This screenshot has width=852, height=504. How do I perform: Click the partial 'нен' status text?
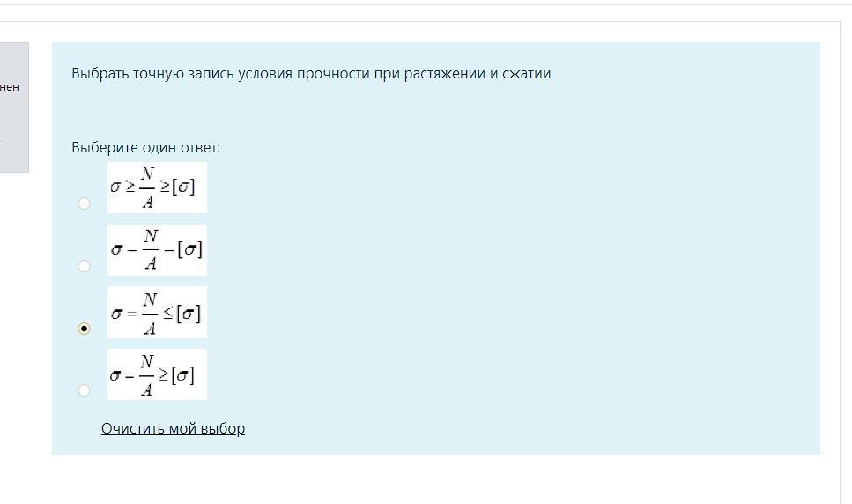(9, 87)
